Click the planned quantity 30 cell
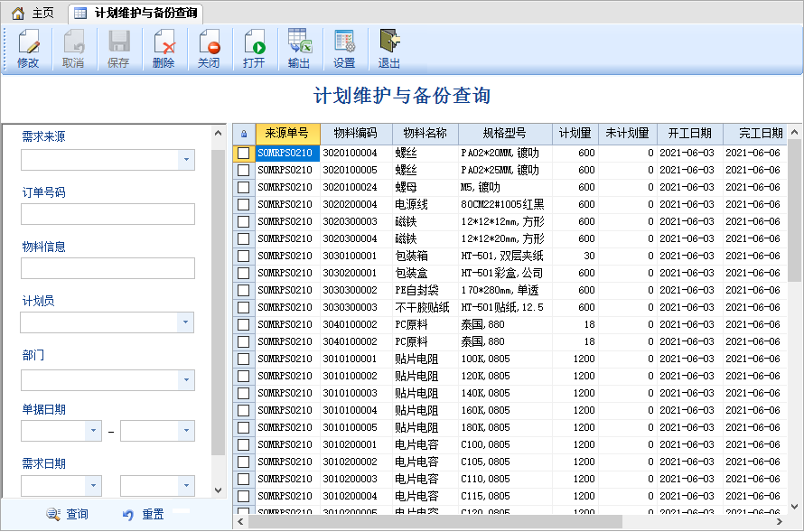This screenshot has height=532, width=804. point(575,257)
